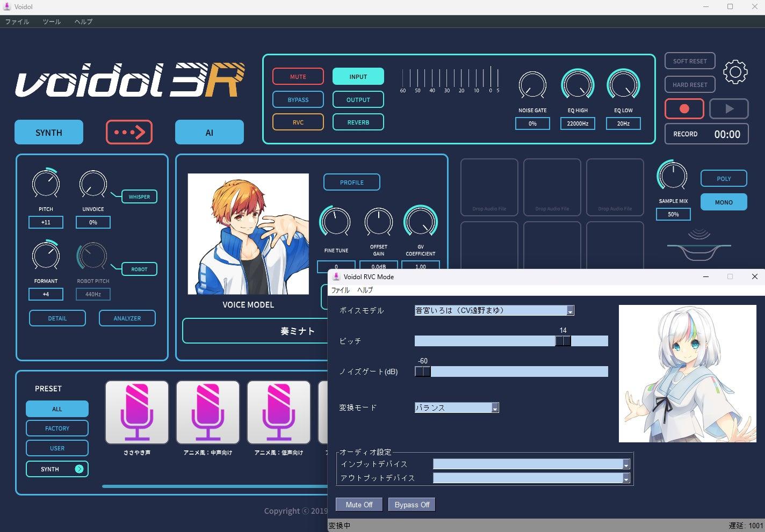Click the ノイズゲート(dB) slider handle
This screenshot has height=532, width=765.
(x=423, y=371)
